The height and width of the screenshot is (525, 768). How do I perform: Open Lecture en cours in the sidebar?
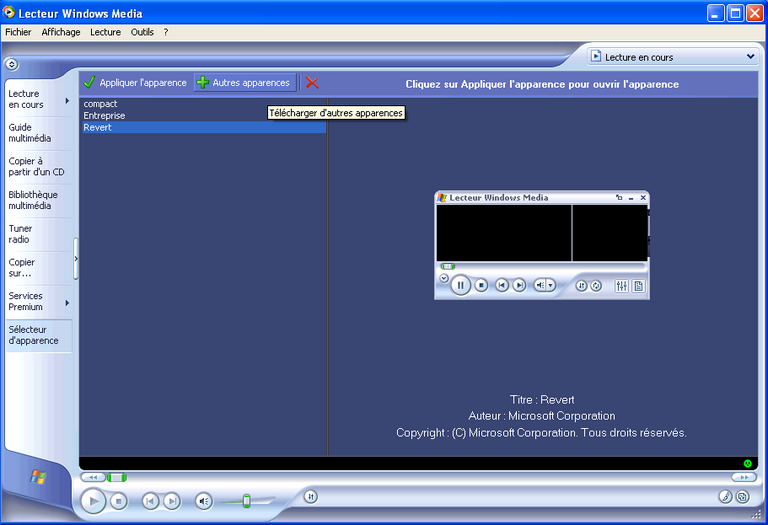pyautogui.click(x=32, y=99)
